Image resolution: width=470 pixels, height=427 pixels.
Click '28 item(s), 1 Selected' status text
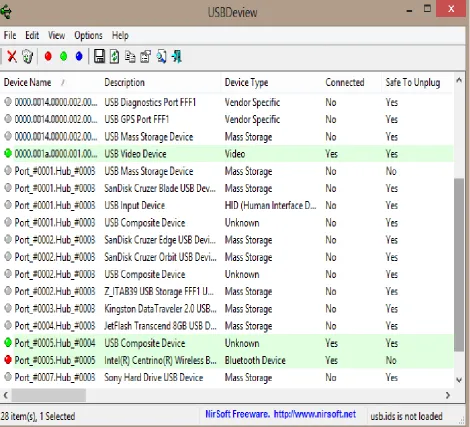click(x=38, y=416)
